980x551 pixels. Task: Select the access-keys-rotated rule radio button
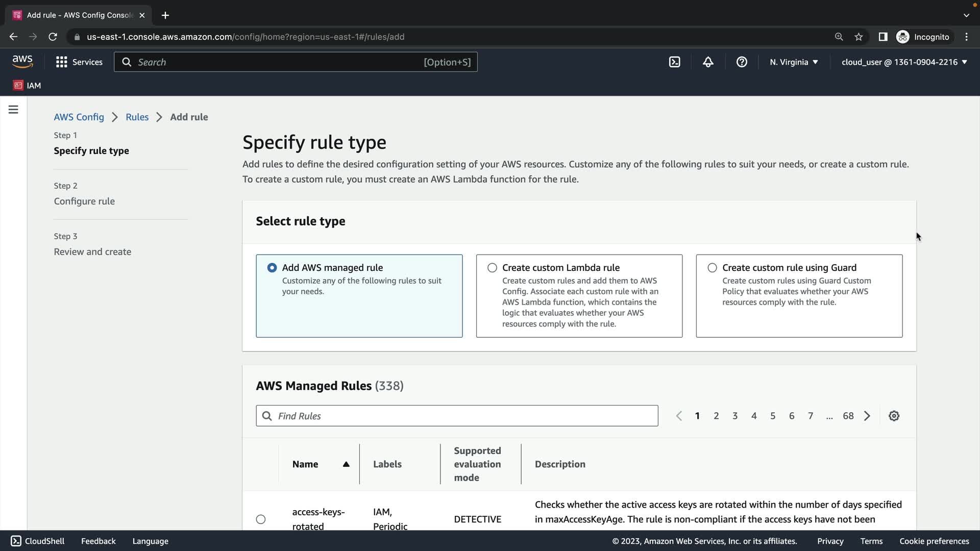coord(261,519)
